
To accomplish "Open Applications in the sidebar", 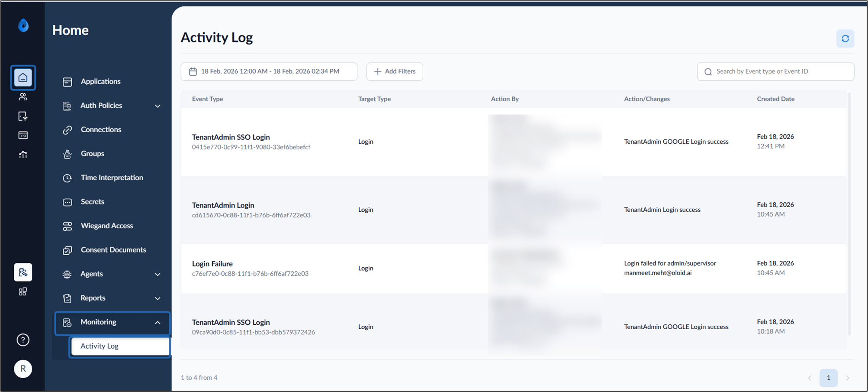I will [x=100, y=81].
